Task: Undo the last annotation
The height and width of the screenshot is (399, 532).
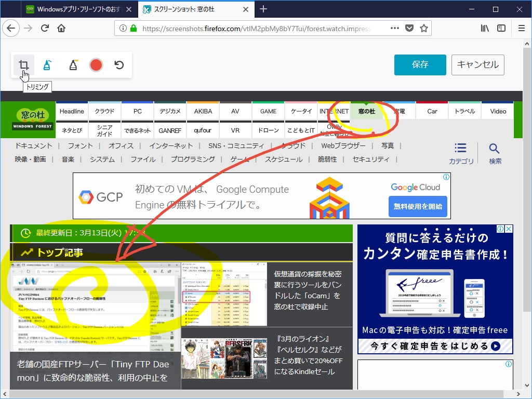Action: 119,64
